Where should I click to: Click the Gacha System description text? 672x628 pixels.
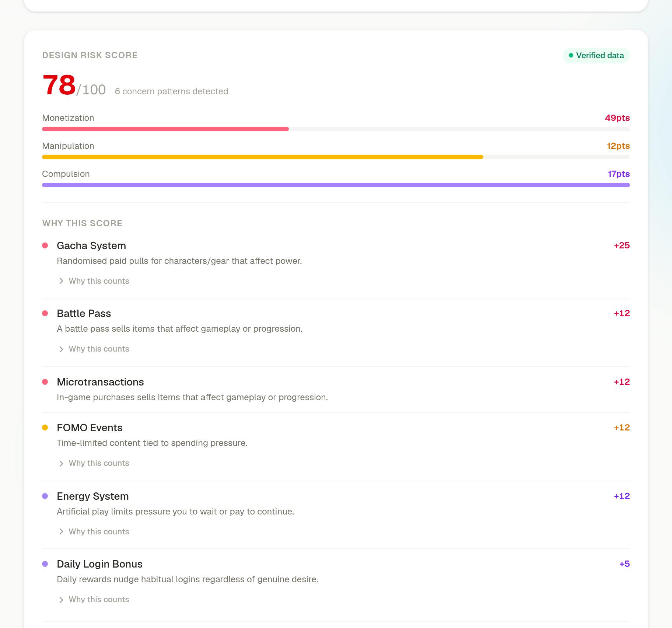179,261
